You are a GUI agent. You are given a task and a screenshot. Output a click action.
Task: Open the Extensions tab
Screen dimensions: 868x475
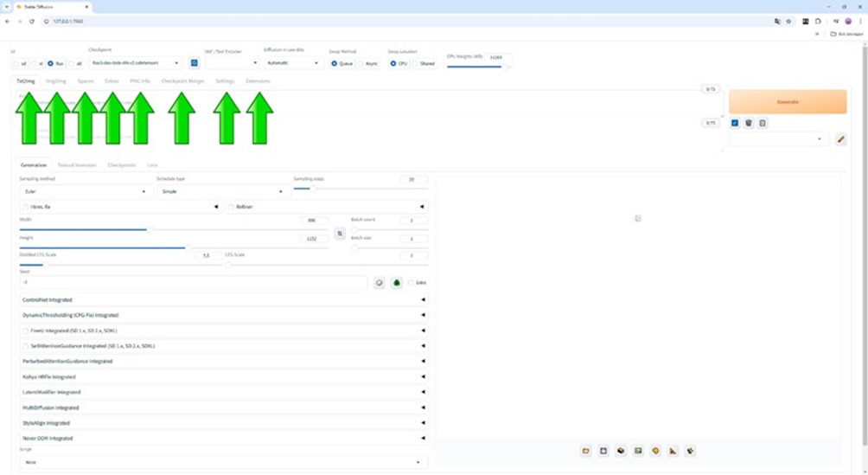[258, 81]
